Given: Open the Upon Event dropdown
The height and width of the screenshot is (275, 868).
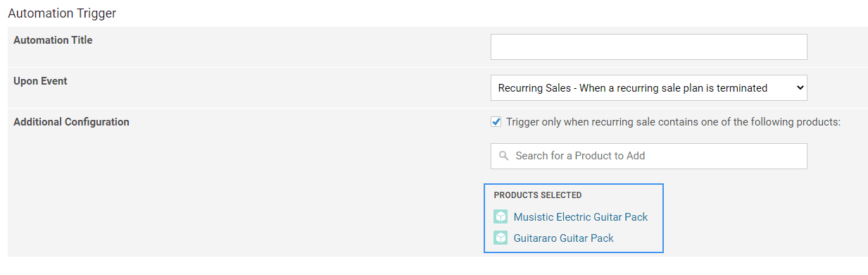Looking at the screenshot, I should pos(648,88).
